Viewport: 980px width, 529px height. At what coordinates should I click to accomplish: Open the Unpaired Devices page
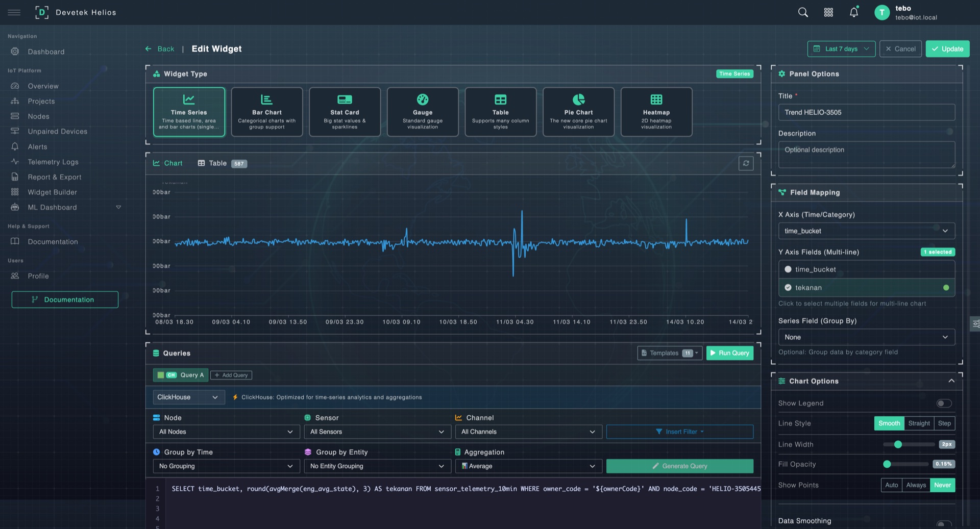click(x=56, y=131)
